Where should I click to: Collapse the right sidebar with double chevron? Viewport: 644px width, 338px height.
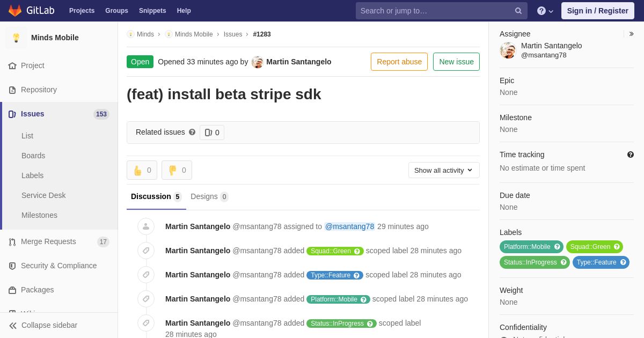pos(631,34)
